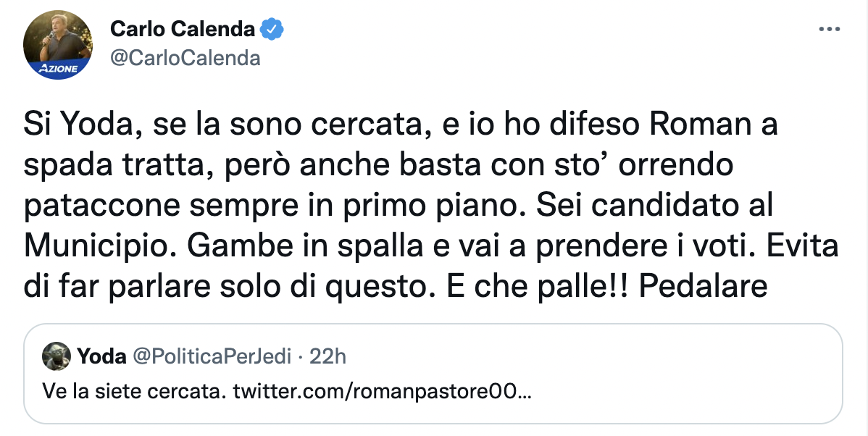Viewport: 868px width, 436px height.
Task: Click Carlo Calenda's profile picture
Action: (58, 43)
